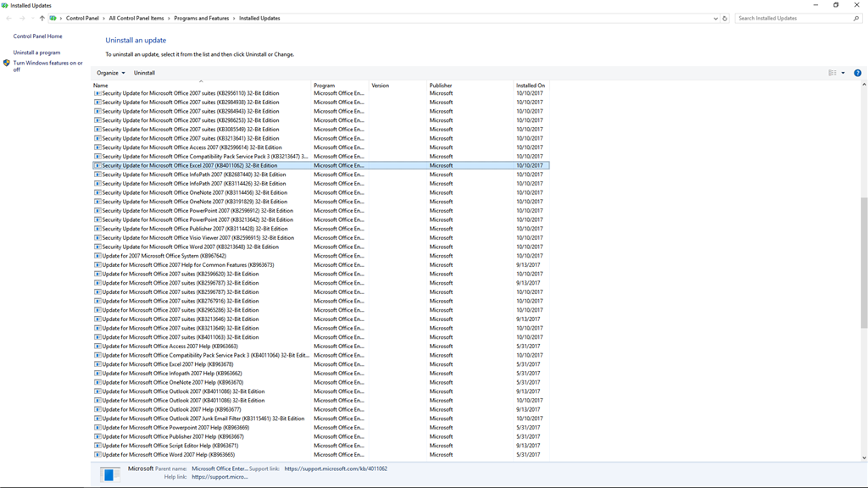This screenshot has width=868, height=488.
Task: Select Update for Compatibility Pack Service Pack 3 (KB4011064)
Action: point(320,355)
